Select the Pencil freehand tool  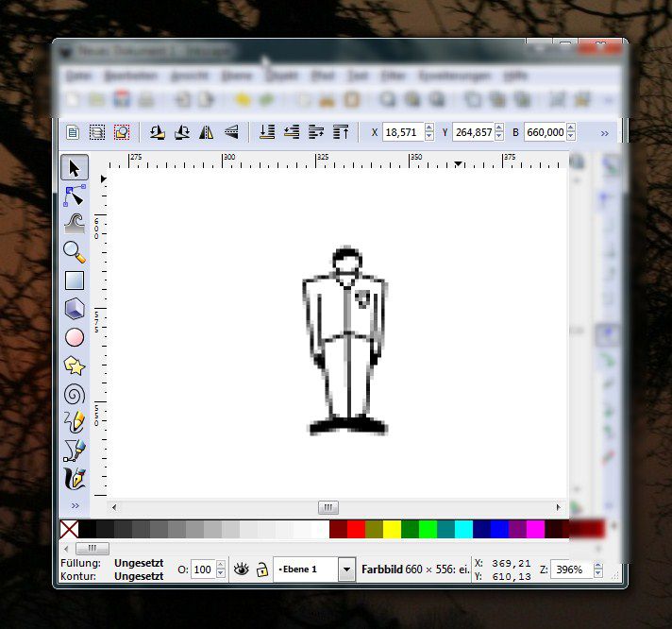75,422
